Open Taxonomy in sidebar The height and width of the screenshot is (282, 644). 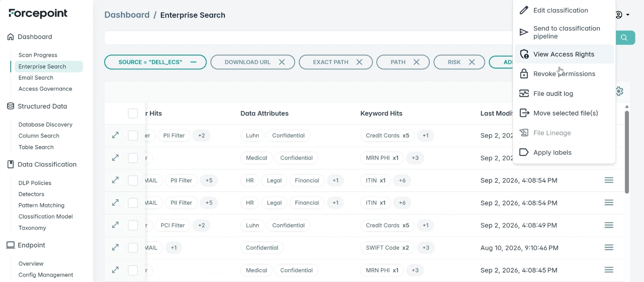[32, 228]
